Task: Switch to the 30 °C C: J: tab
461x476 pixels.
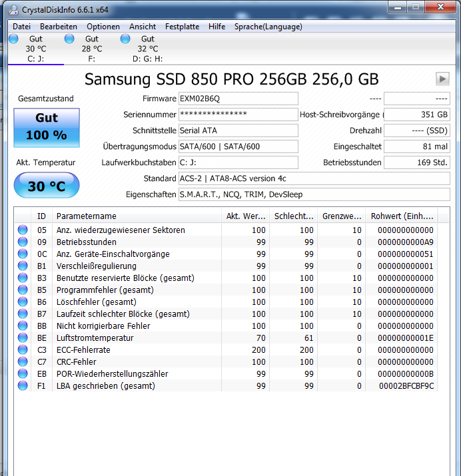Action: pos(36,49)
